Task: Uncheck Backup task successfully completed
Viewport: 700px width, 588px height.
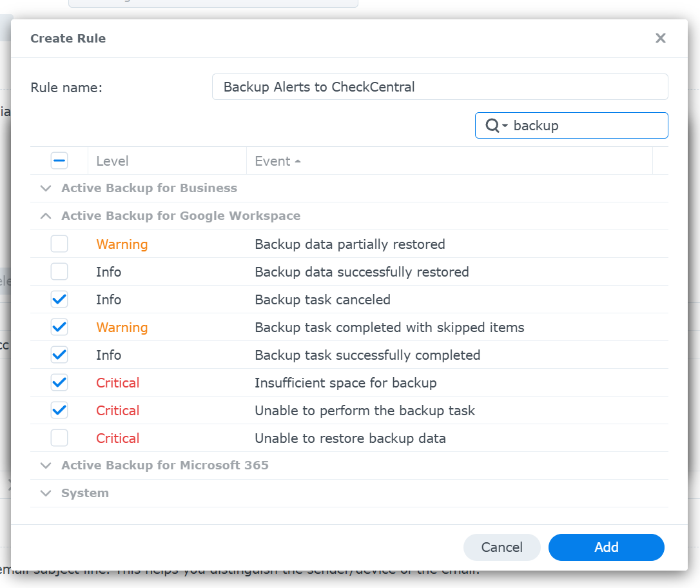Action: 59,355
